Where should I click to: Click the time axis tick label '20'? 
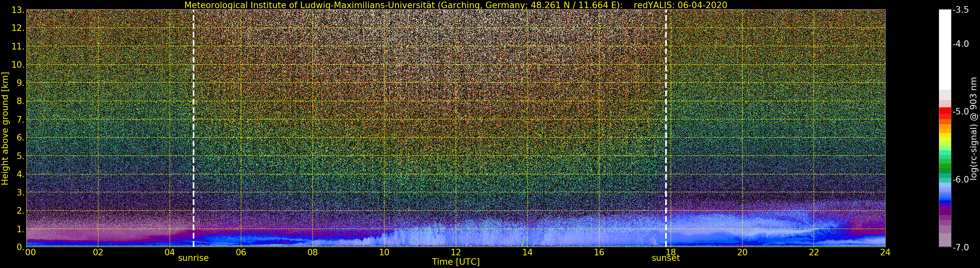pos(742,252)
